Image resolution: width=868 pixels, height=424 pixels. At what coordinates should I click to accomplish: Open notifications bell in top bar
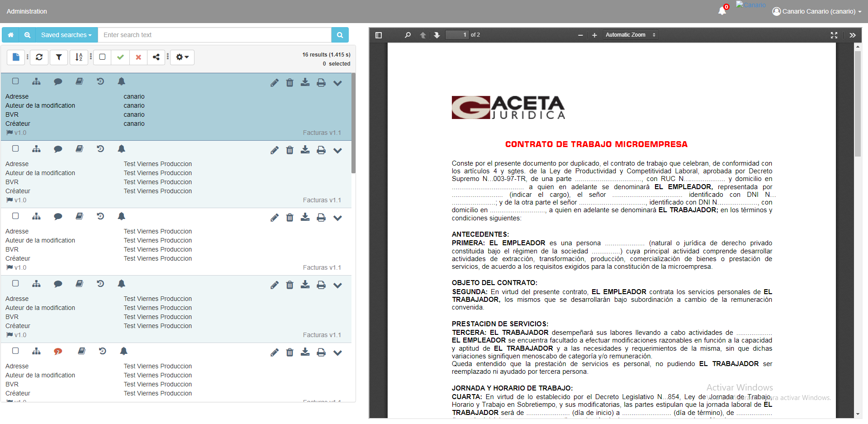click(722, 11)
